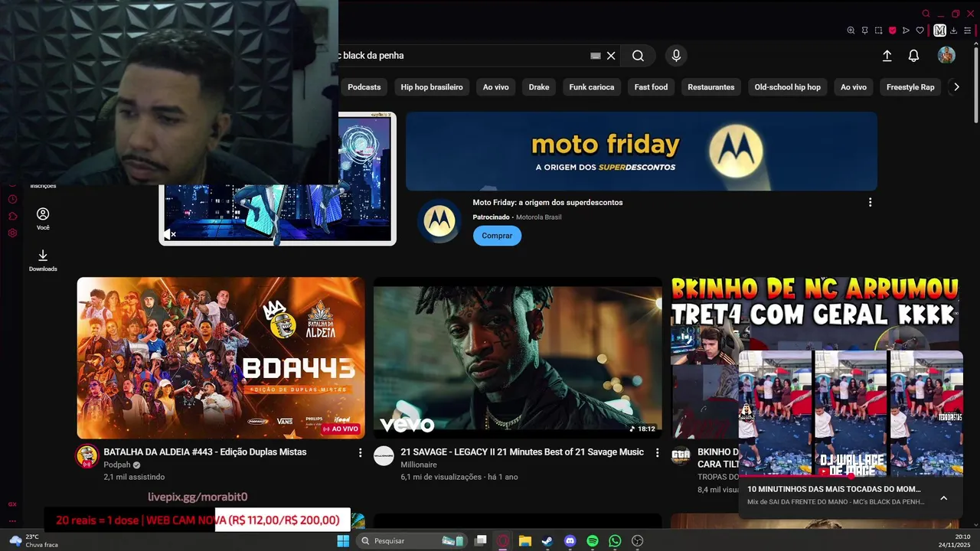Open the browser zoom magnifier icon

(851, 31)
